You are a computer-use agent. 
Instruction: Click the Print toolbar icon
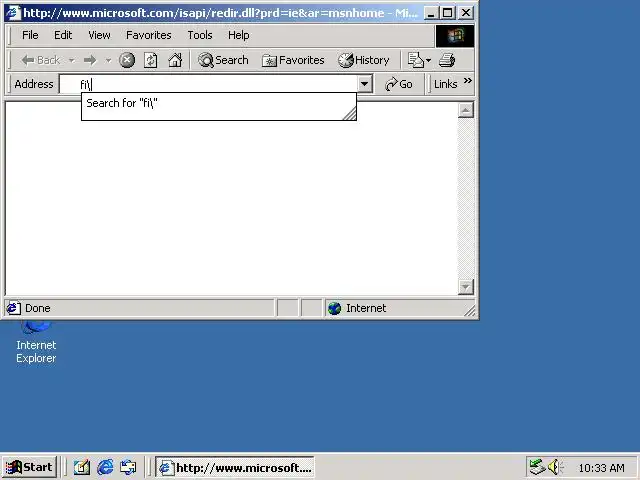pyautogui.click(x=447, y=60)
